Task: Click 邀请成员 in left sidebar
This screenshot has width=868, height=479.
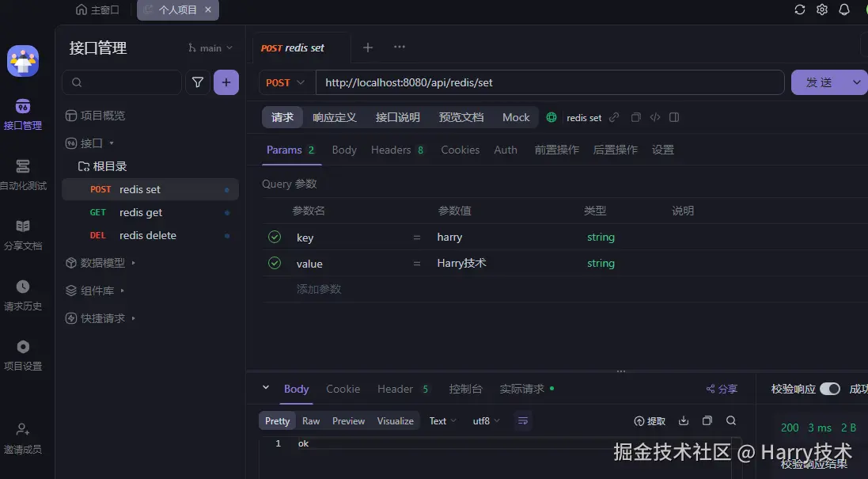Action: click(x=23, y=439)
